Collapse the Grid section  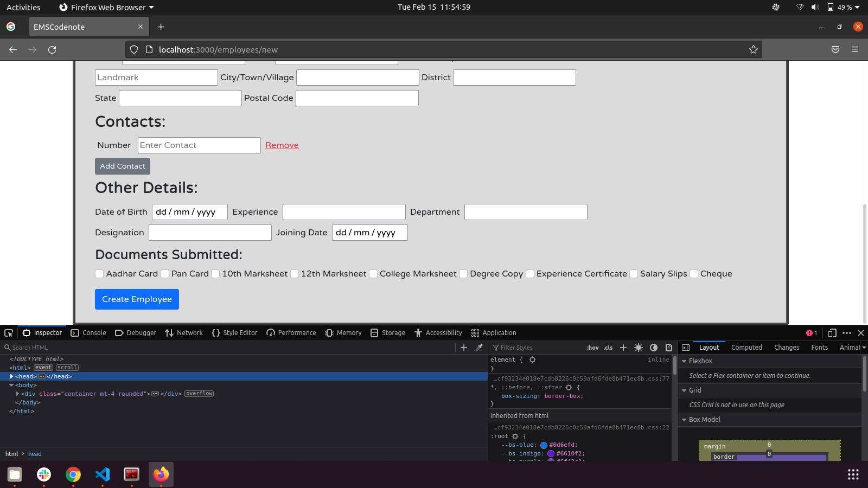click(684, 390)
